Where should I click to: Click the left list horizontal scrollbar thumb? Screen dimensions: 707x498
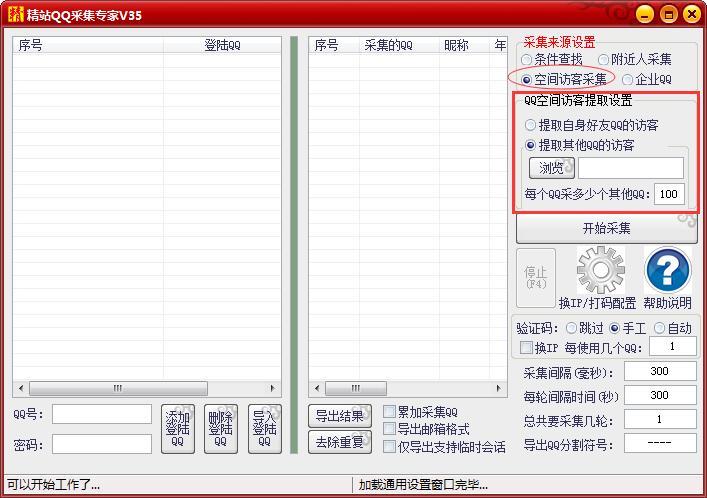[118, 388]
